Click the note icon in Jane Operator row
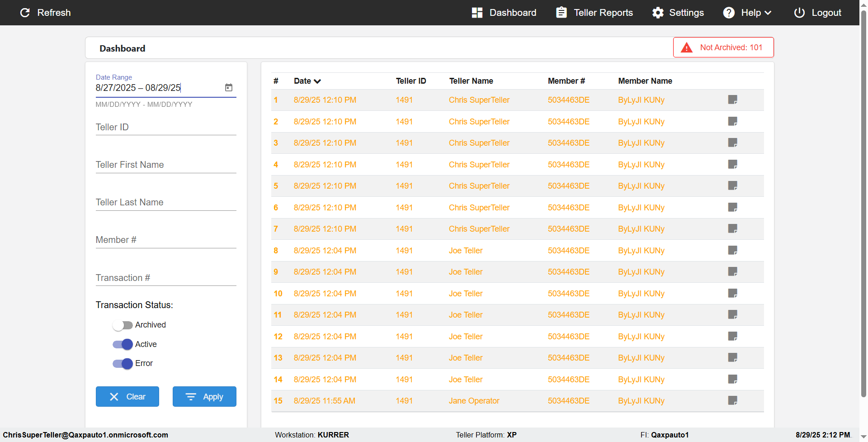Screen dimensions: 868x442 [732, 400]
